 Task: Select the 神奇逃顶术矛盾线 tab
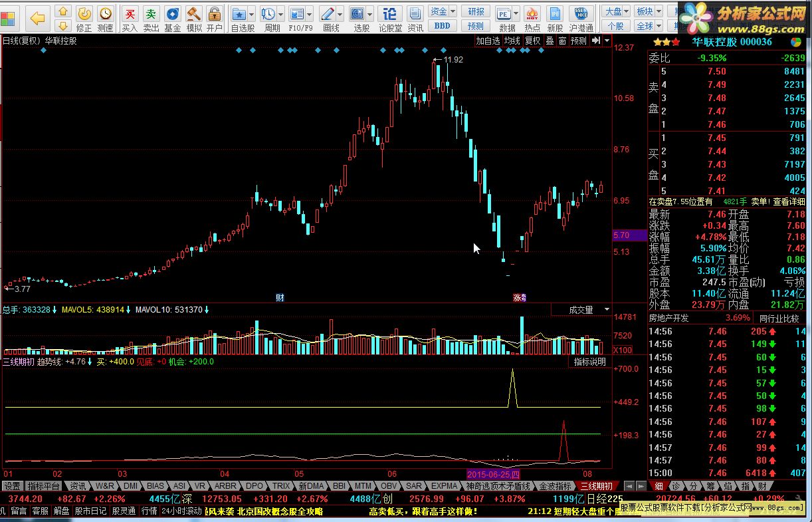point(498,486)
